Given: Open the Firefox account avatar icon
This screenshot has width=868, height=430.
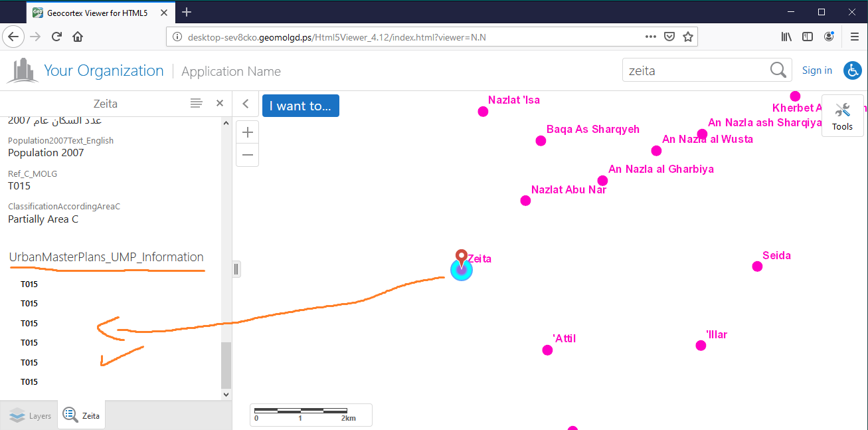Looking at the screenshot, I should [829, 37].
